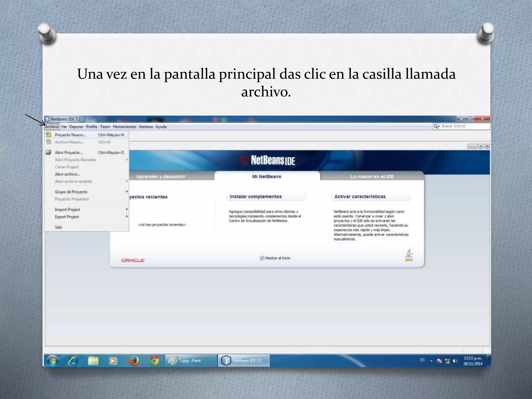Image resolution: width=532 pixels, height=399 pixels.
Task: Open search options dropdown arrow
Action: (439, 127)
